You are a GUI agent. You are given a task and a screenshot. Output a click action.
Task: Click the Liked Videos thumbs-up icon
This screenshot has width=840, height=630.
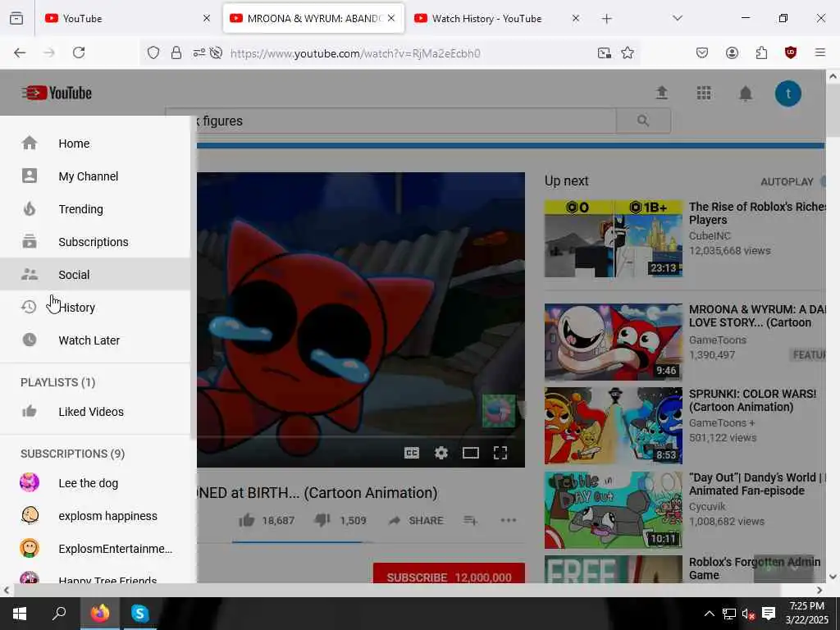30,412
